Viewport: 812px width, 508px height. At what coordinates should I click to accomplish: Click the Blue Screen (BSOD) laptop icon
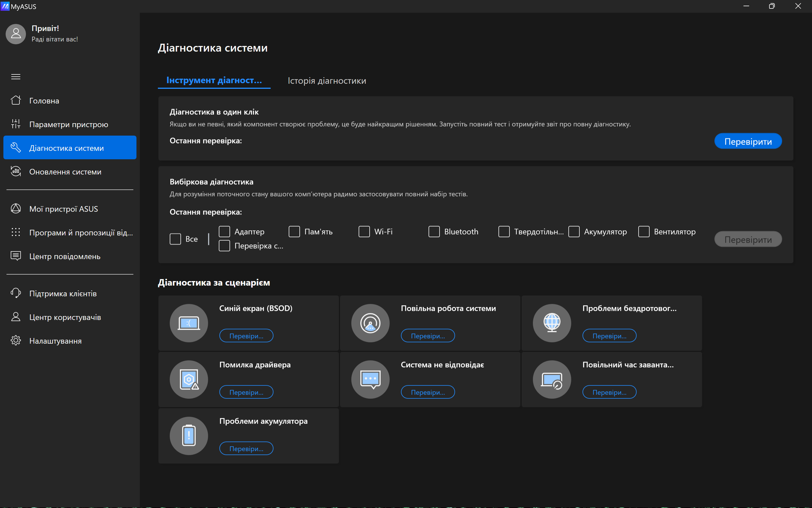[x=188, y=323]
